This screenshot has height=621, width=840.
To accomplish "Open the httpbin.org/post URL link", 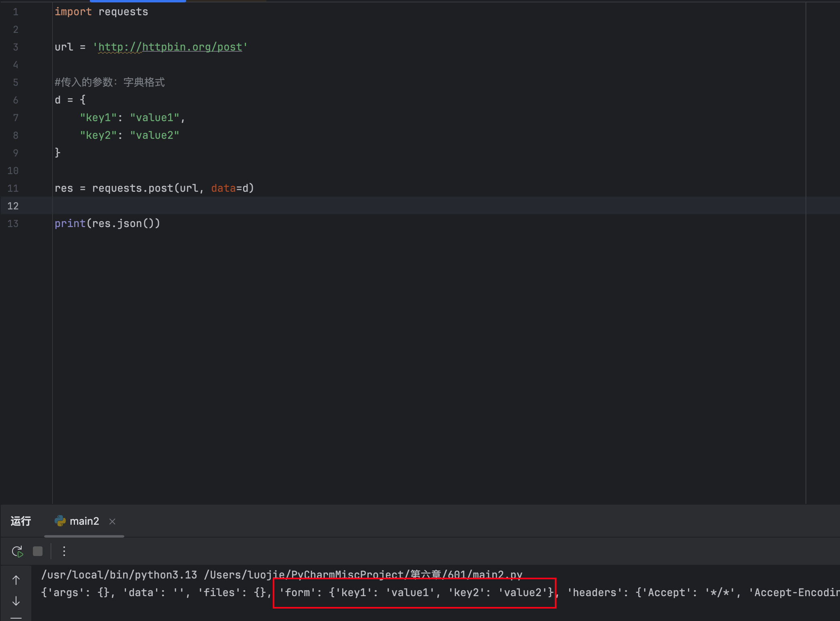I will (x=170, y=47).
